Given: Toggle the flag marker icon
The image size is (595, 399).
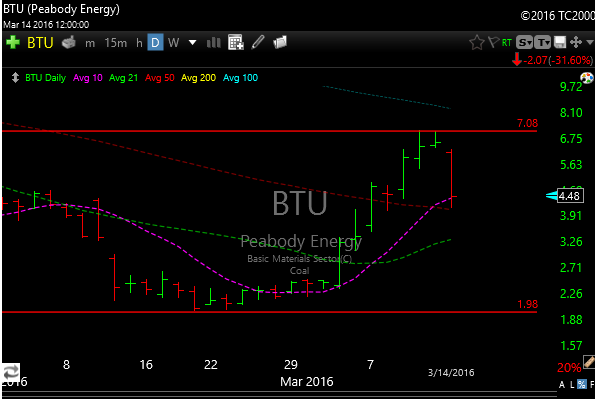Looking at the screenshot, I should pyautogui.click(x=493, y=42).
